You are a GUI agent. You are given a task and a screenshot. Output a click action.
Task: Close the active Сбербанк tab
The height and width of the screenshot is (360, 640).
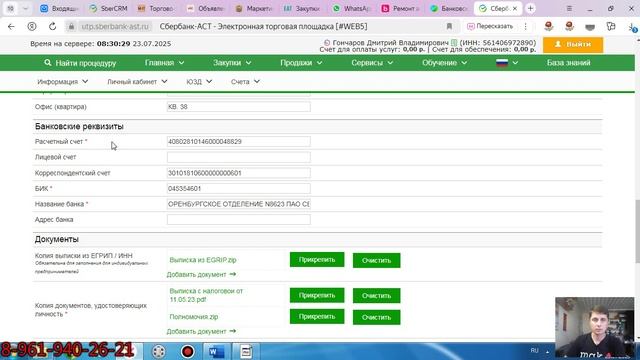(x=515, y=8)
